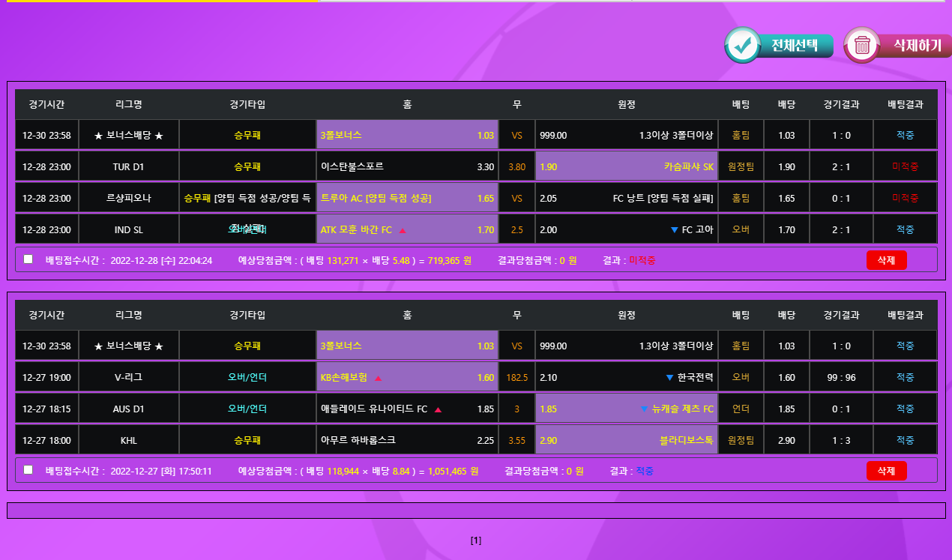Check the box for the 2022-12-28 bet slip
Image resolution: width=952 pixels, height=560 pixels.
click(28, 259)
